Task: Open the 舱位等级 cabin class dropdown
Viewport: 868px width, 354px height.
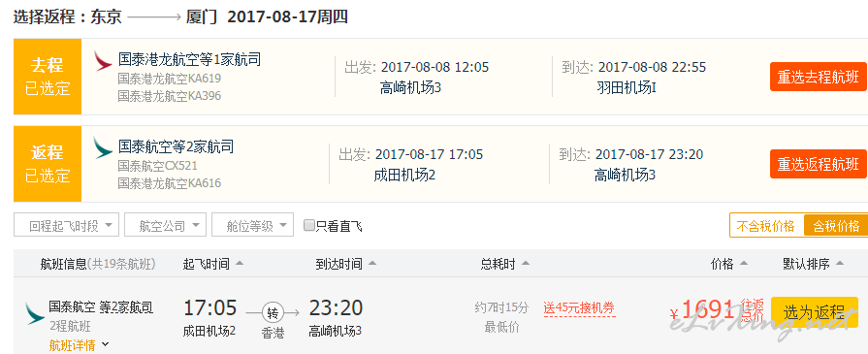Action: [x=252, y=225]
